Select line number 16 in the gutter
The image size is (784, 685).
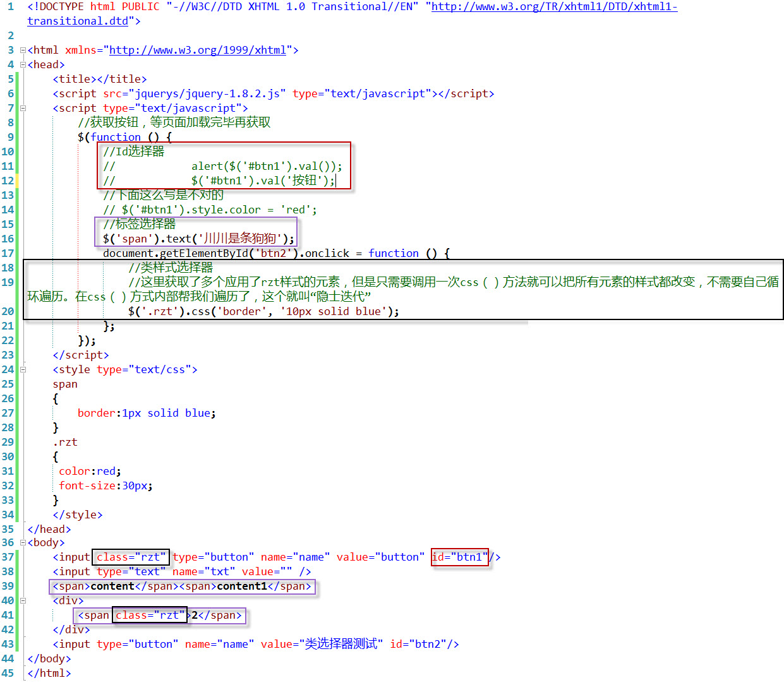tap(8, 239)
